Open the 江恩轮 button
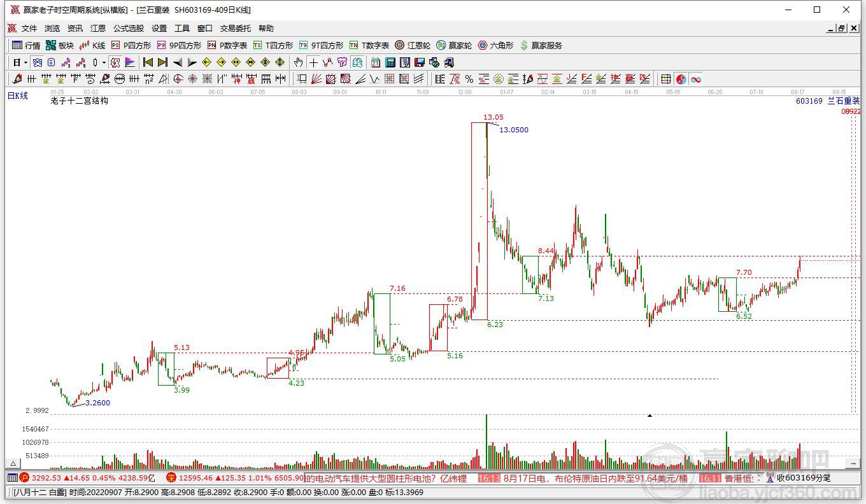Viewport: 866px width, 504px height. [413, 45]
